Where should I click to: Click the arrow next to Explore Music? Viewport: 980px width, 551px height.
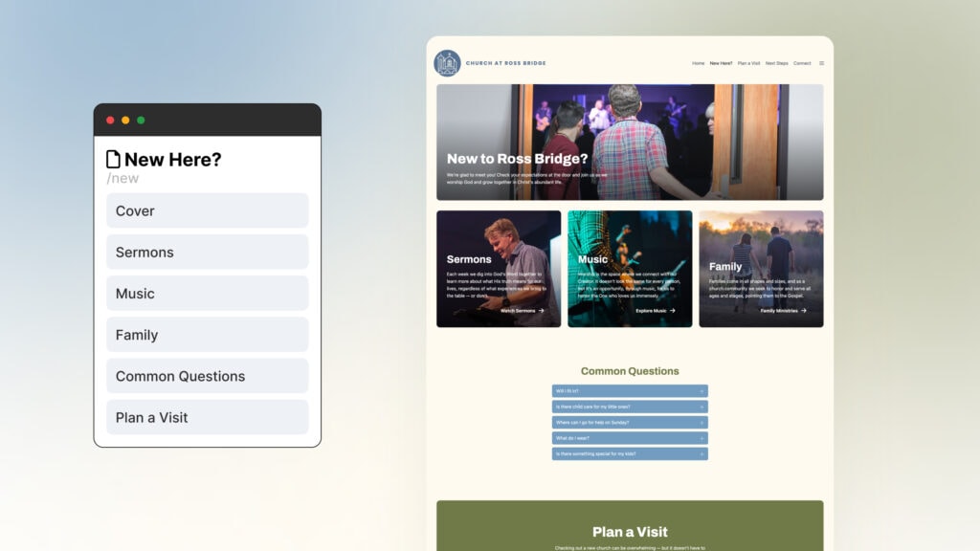[x=672, y=311]
